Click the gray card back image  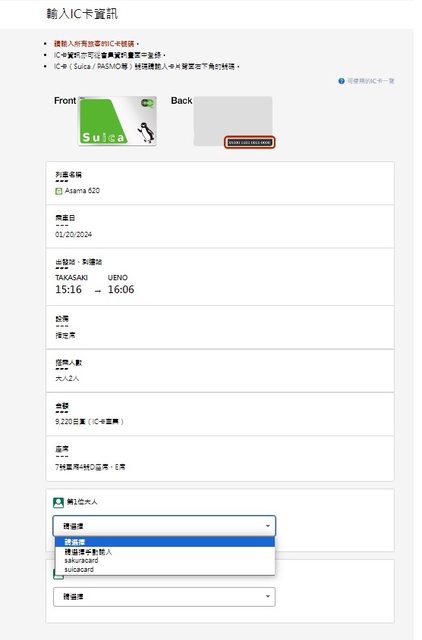pyautogui.click(x=233, y=121)
